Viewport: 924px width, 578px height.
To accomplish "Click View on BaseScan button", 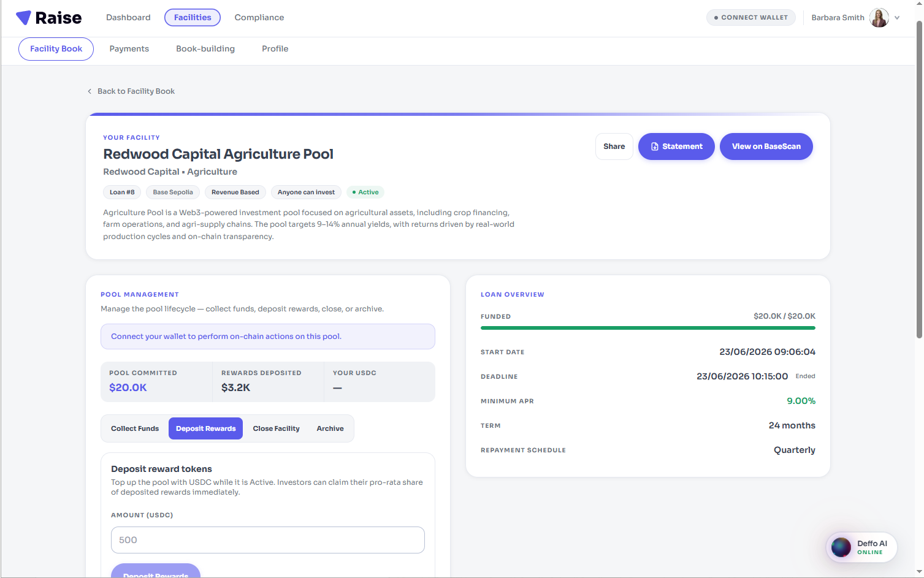I will (766, 146).
